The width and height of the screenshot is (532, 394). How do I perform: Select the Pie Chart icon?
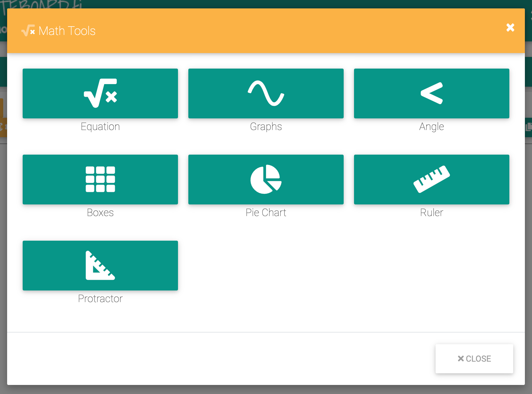point(266,179)
